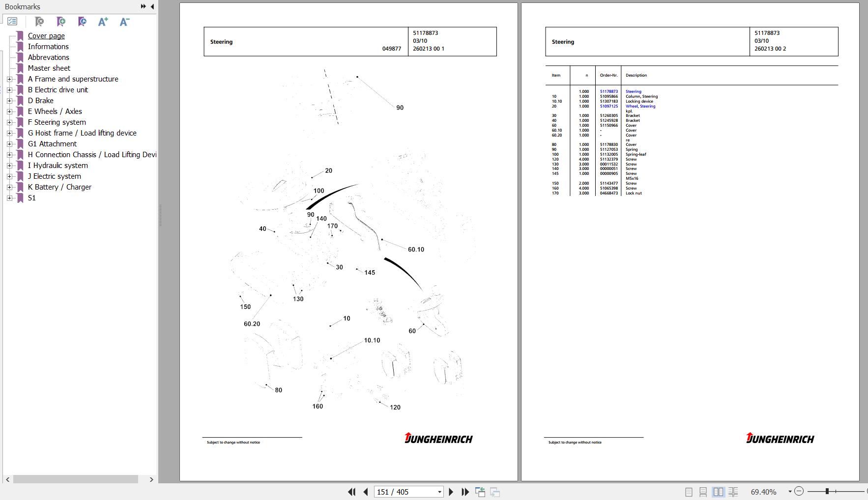Viewport: 868px width, 500px height.
Task: Expand B Electric drive unit bookmark
Action: 9,90
